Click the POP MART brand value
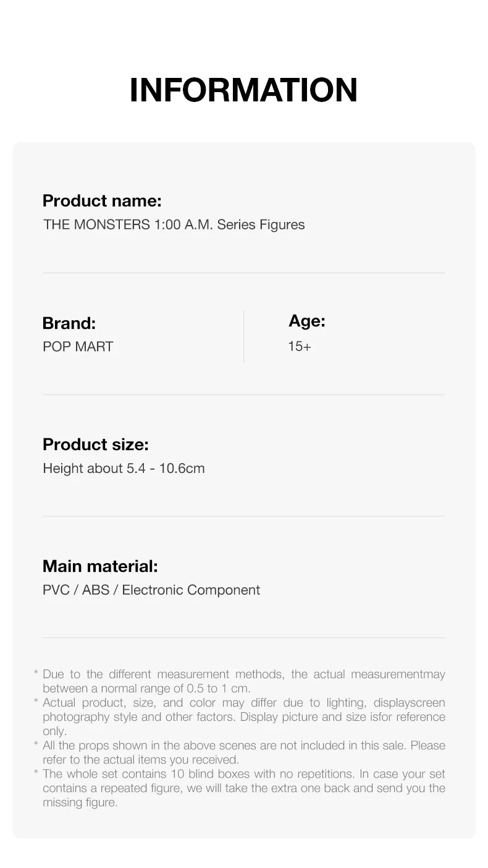 [x=78, y=346]
